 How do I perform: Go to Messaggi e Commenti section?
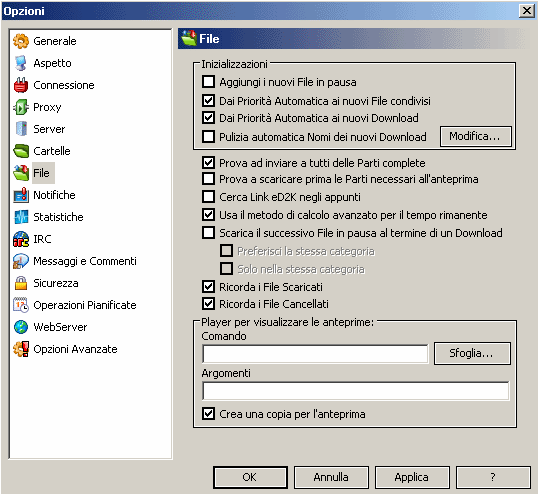pos(85,261)
